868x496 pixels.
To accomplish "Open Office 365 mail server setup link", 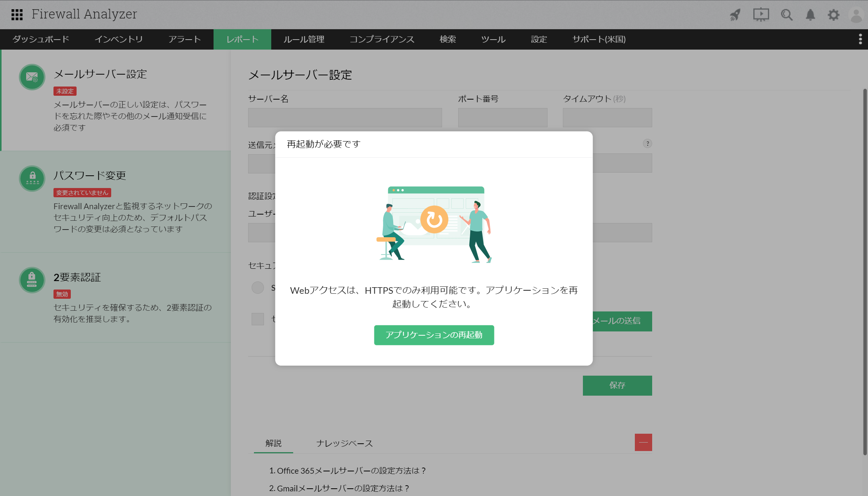I will tap(347, 471).
